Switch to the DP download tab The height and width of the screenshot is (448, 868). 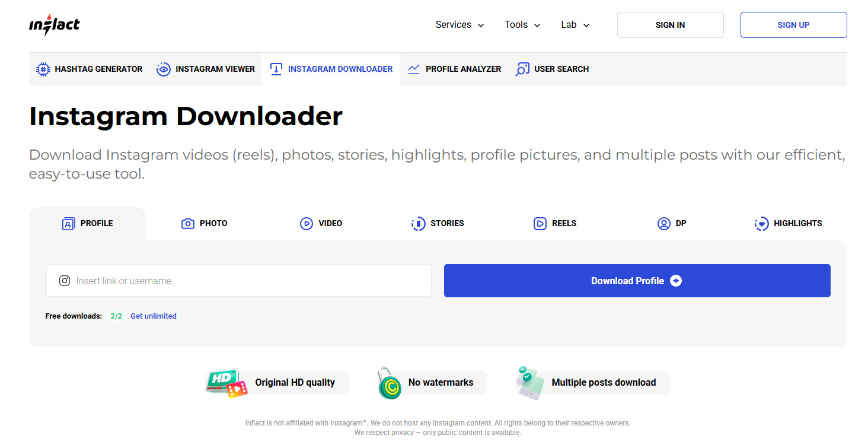672,224
